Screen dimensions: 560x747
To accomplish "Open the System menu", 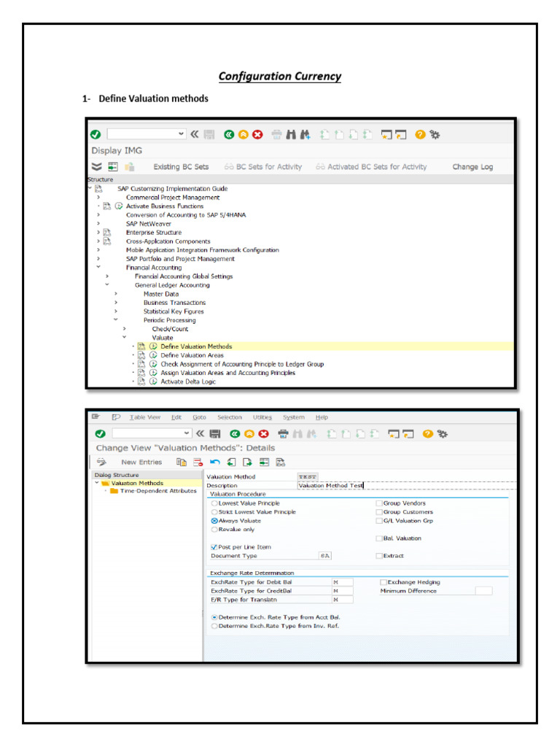I will point(293,417).
